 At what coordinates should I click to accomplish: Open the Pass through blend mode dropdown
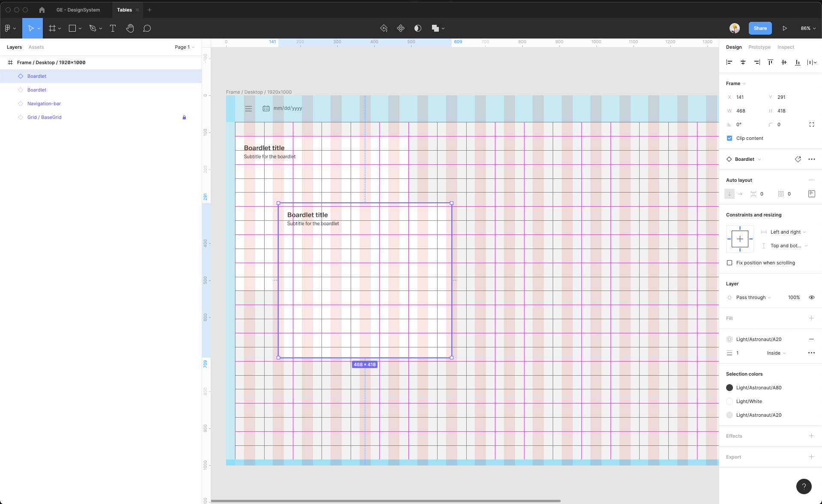(x=753, y=297)
